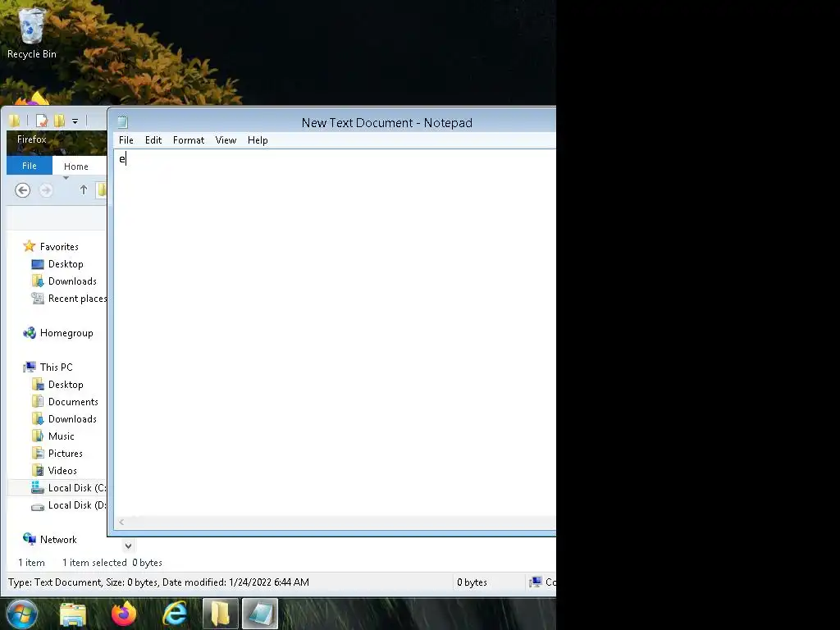Open Notepad's Format menu
840x630 pixels.
point(189,140)
